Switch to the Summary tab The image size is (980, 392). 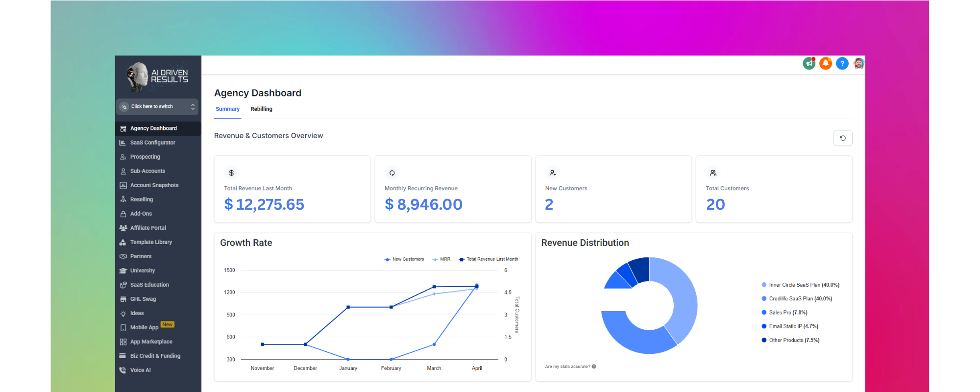click(x=228, y=109)
